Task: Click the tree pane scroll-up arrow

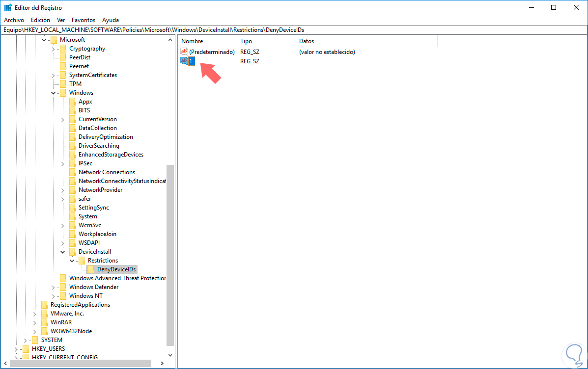Action: pyautogui.click(x=170, y=40)
